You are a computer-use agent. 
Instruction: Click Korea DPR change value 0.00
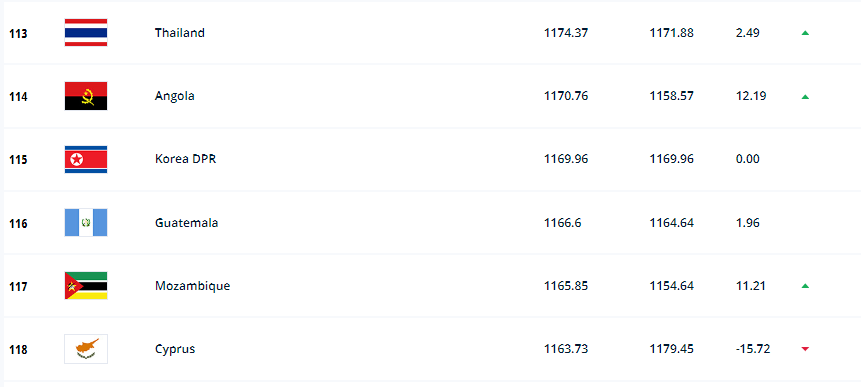click(x=747, y=159)
